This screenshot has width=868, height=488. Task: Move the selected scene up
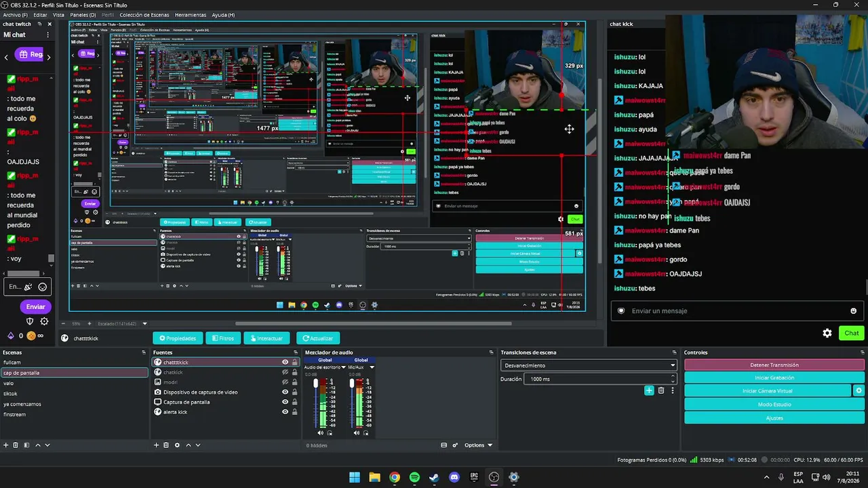(x=37, y=445)
